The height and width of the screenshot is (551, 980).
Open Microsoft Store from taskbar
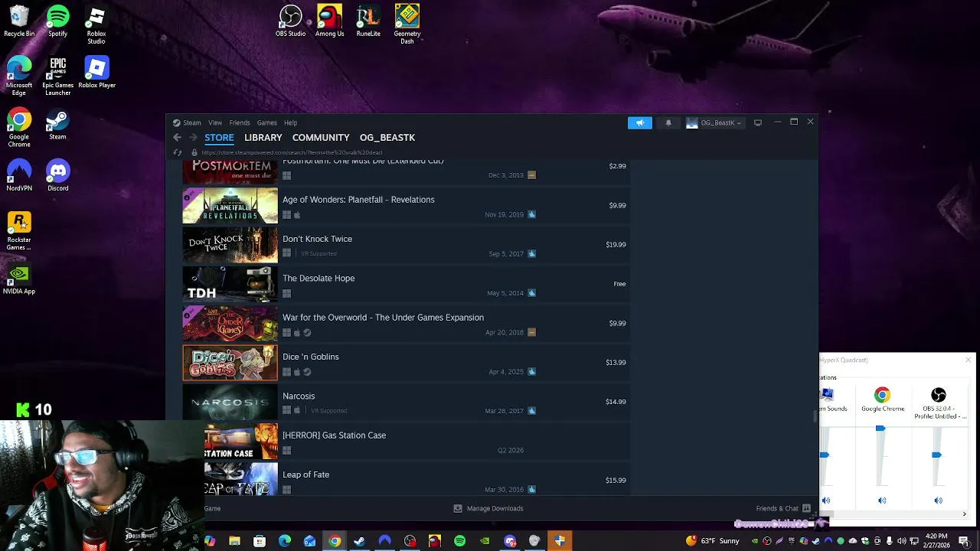[260, 541]
